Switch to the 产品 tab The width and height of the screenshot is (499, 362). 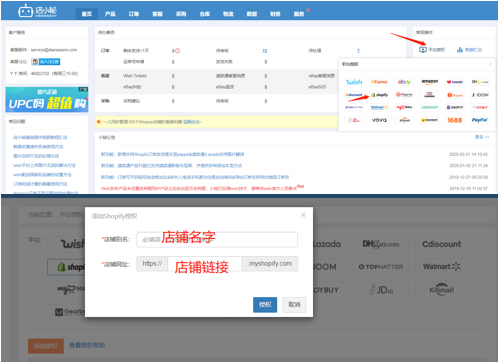pos(110,14)
